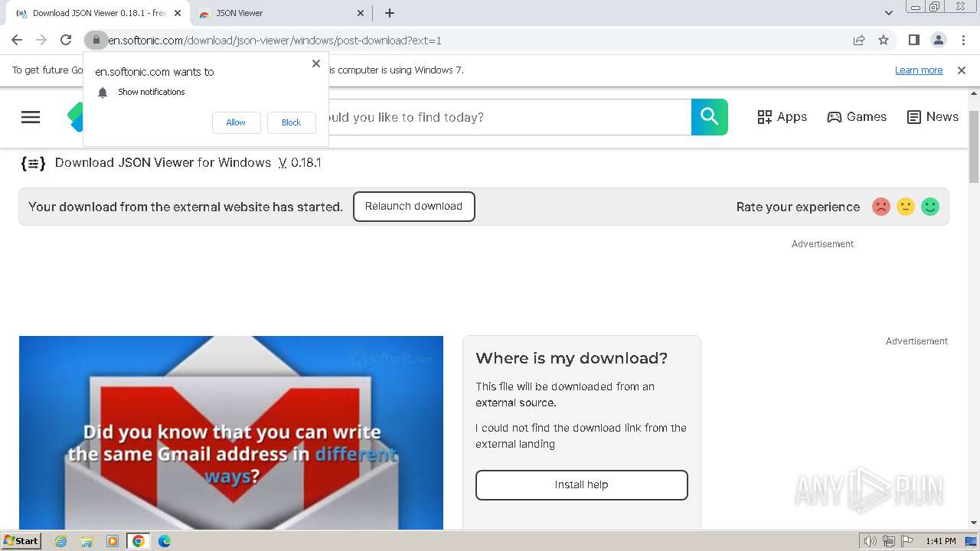Open the Gmail address tip thumbnail

tap(231, 432)
